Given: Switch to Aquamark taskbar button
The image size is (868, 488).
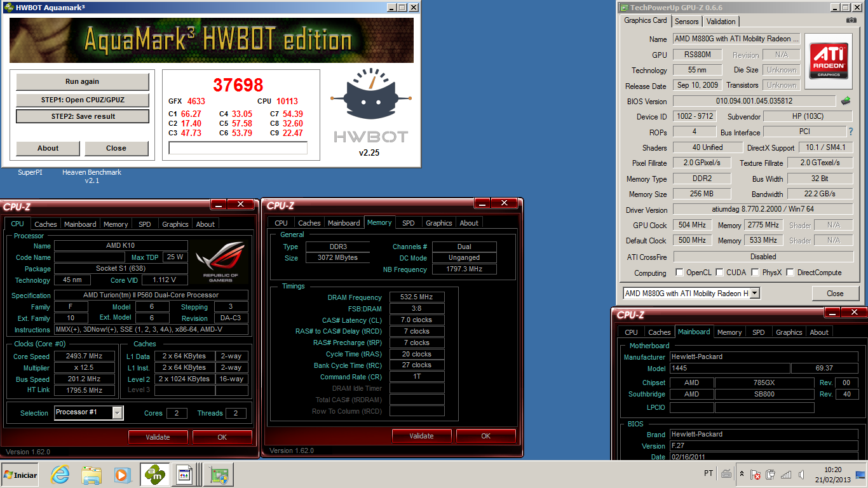Looking at the screenshot, I should click(x=155, y=475).
